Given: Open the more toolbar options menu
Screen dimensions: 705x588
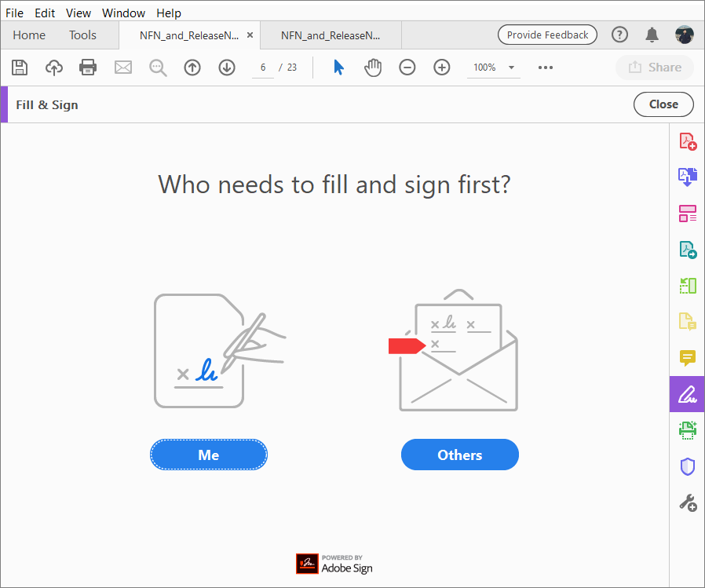Looking at the screenshot, I should [545, 68].
